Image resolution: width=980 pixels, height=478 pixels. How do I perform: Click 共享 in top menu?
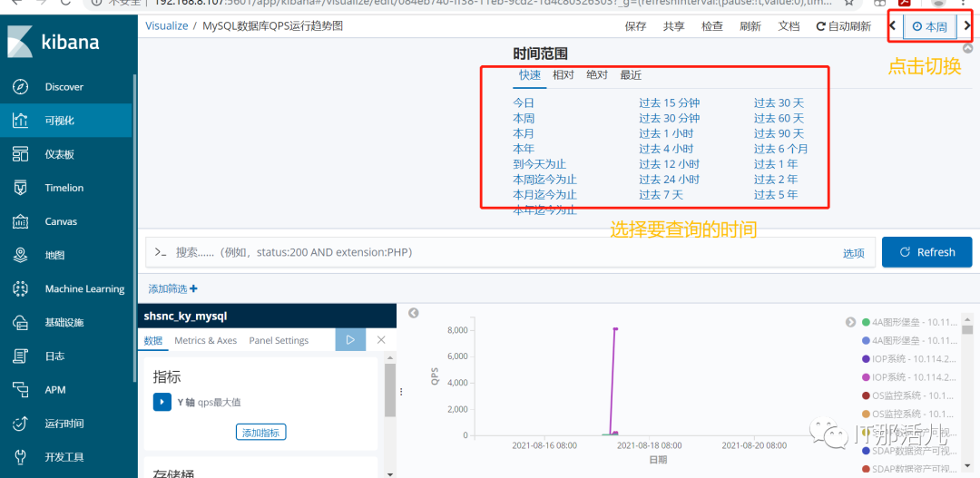673,27
